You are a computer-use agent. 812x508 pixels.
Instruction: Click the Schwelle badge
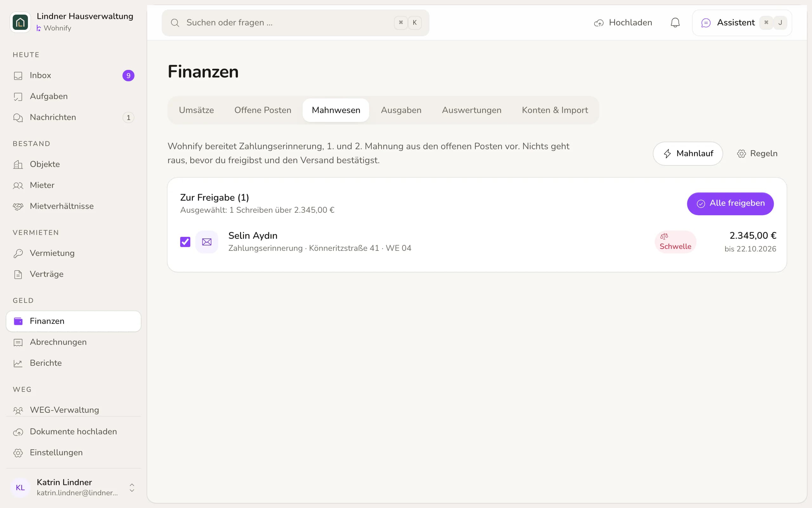tap(675, 242)
